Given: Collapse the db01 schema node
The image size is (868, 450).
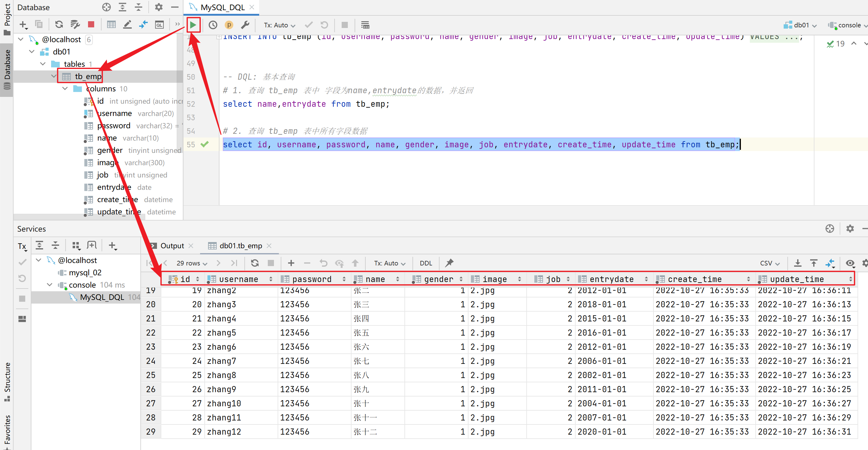Looking at the screenshot, I should coord(32,52).
